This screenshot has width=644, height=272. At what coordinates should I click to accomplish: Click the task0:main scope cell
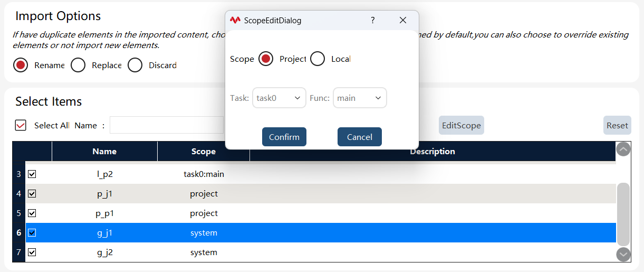[x=204, y=174]
